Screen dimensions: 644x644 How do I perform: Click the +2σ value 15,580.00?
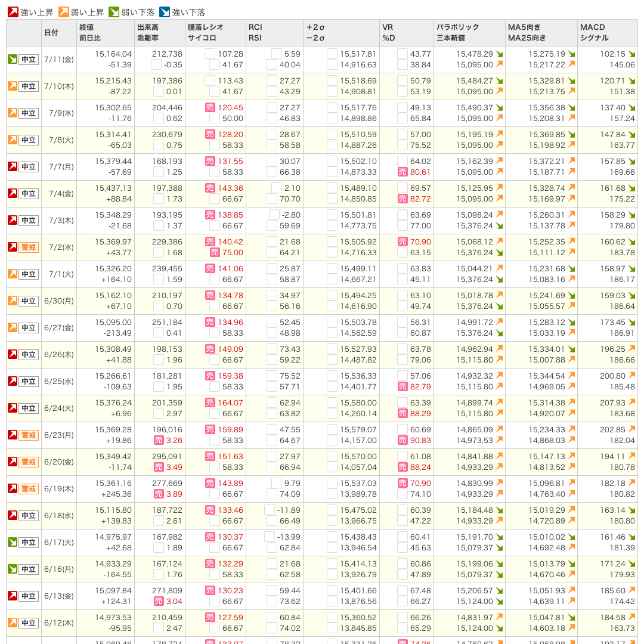click(358, 403)
